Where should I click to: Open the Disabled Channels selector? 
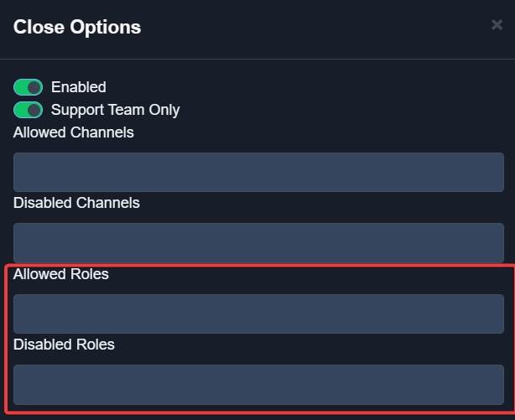[x=258, y=242]
